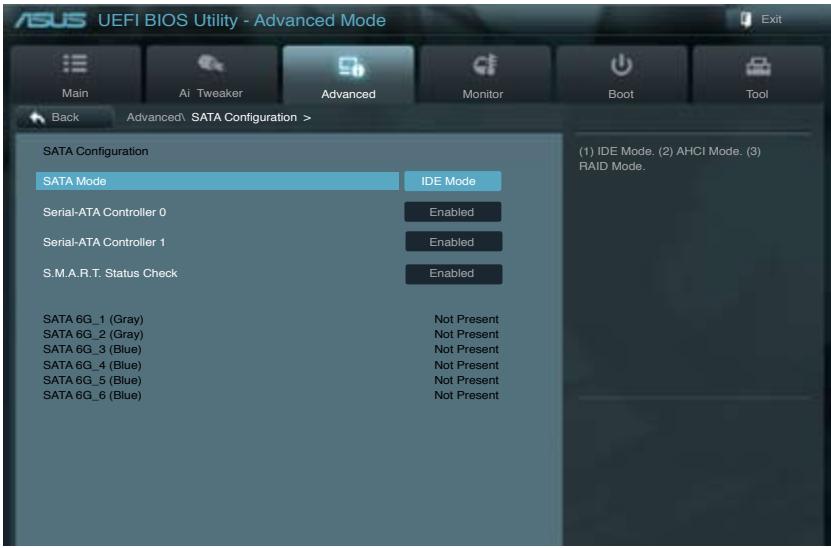Screen dimensions: 831x548
Task: Open the Boot tab label
Action: coord(621,94)
